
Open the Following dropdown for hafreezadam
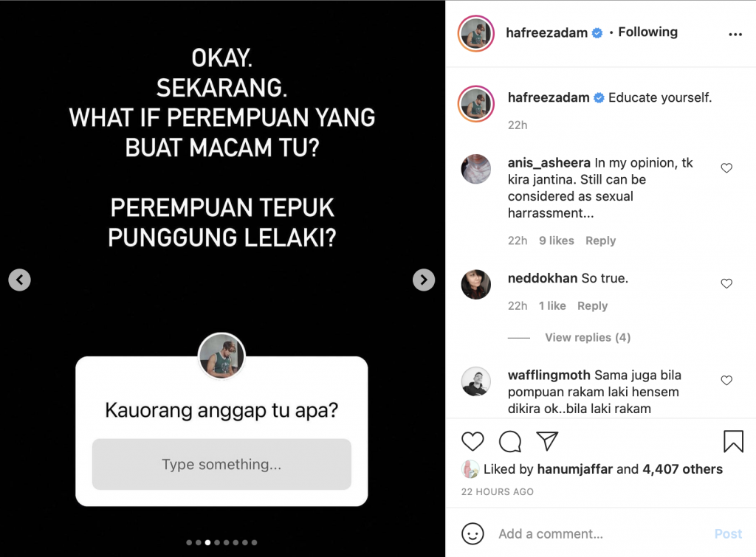click(x=647, y=32)
